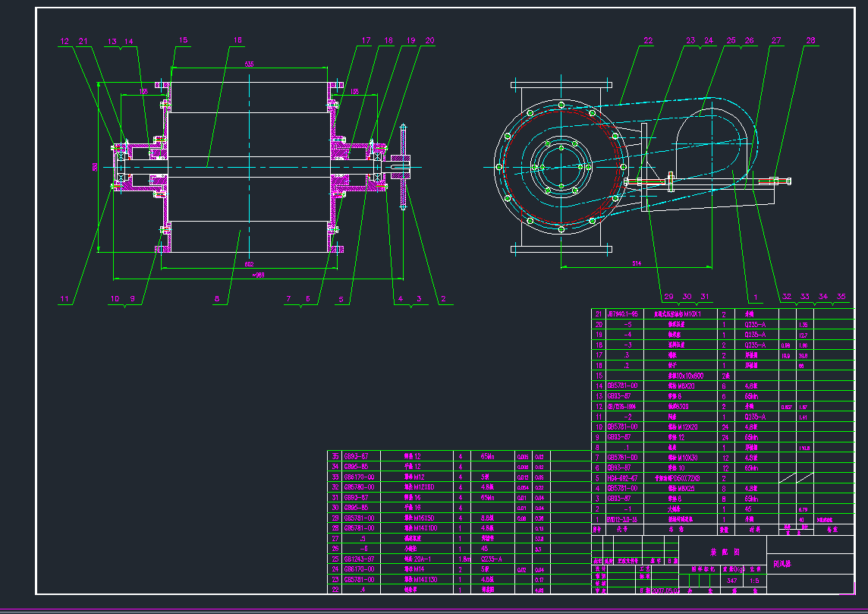The width and height of the screenshot is (868, 614).
Task: Select the 1:5 scale in title block
Action: coord(753,579)
